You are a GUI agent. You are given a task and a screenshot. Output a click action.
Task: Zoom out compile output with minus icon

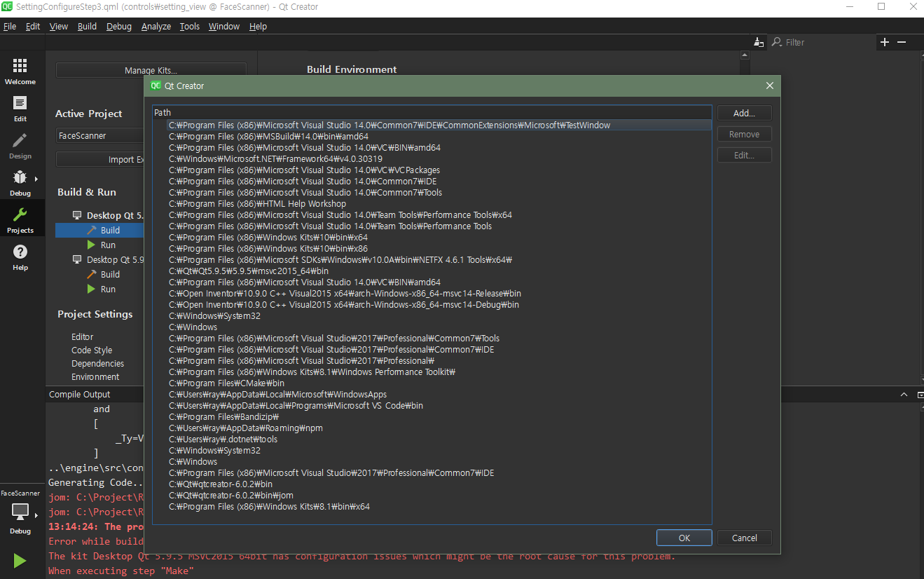tap(902, 42)
